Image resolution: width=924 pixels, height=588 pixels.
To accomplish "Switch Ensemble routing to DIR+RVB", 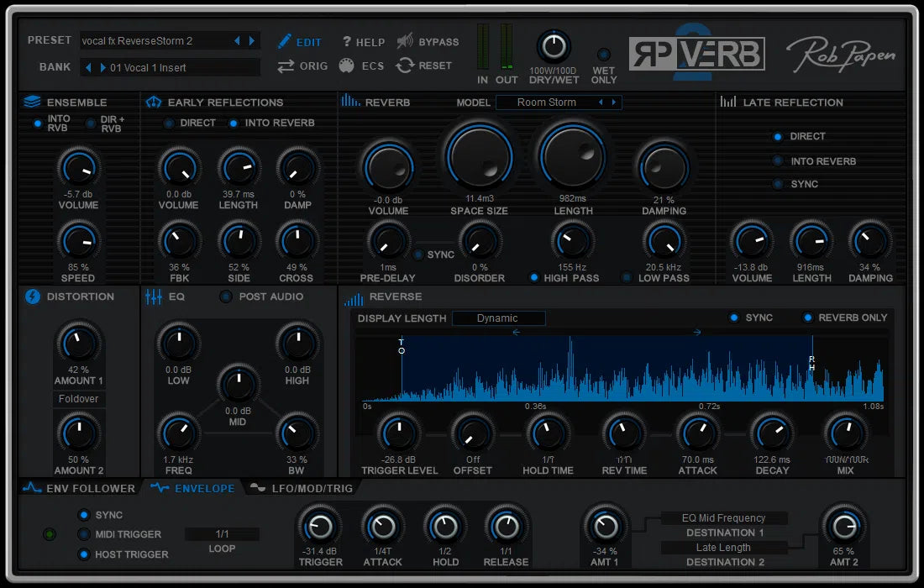I will [90, 122].
